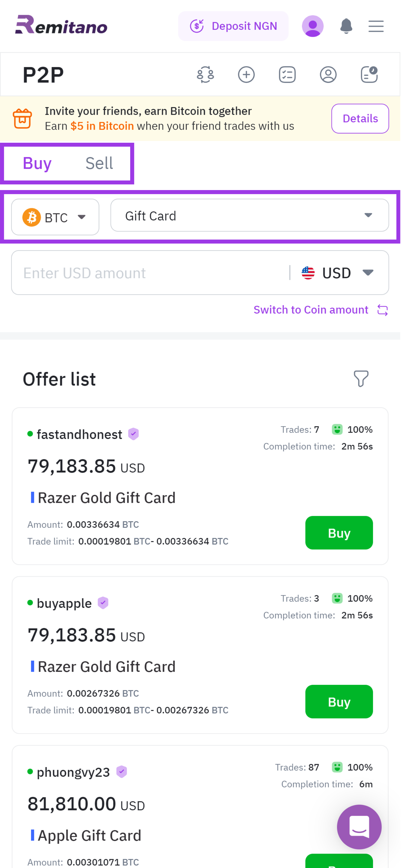Switch to the Sell tab

point(99,163)
